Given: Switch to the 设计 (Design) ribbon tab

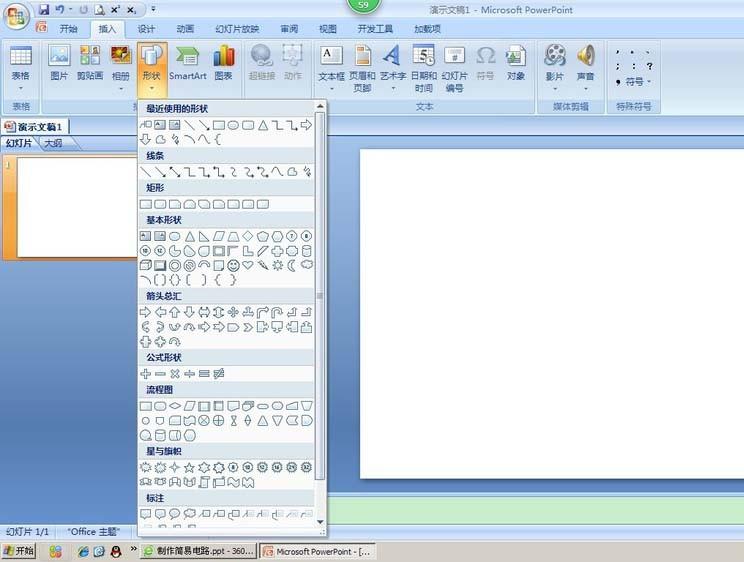Looking at the screenshot, I should (146, 29).
